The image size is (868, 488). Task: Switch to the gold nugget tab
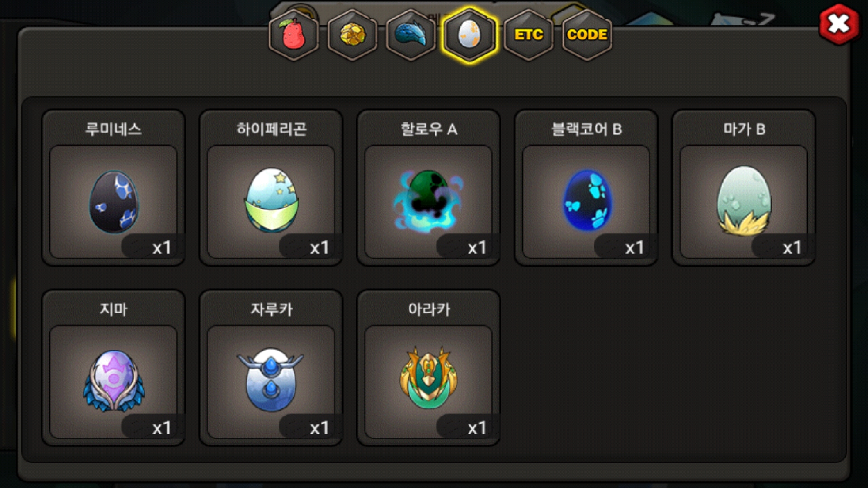[352, 35]
